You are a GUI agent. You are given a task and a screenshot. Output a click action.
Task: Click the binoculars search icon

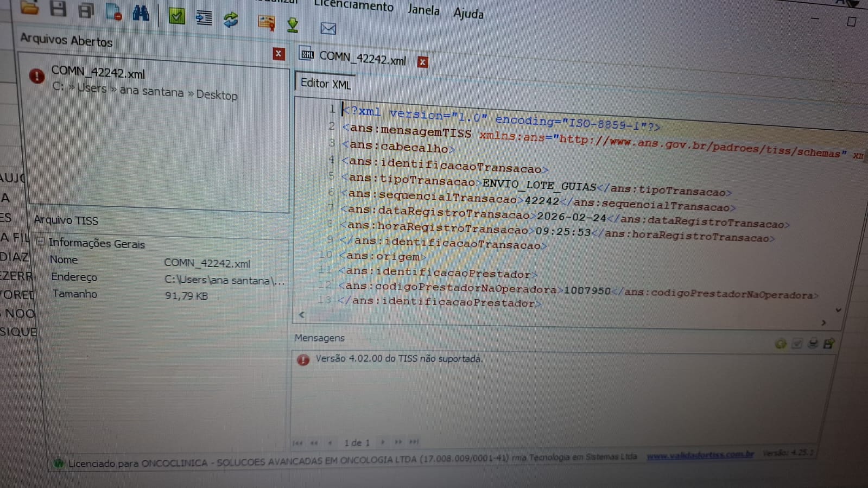point(141,13)
